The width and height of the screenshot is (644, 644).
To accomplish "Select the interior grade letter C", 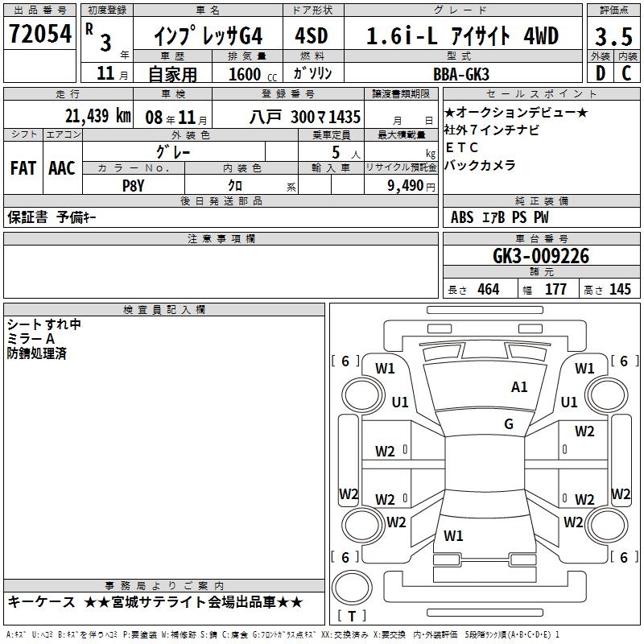I will click(626, 73).
